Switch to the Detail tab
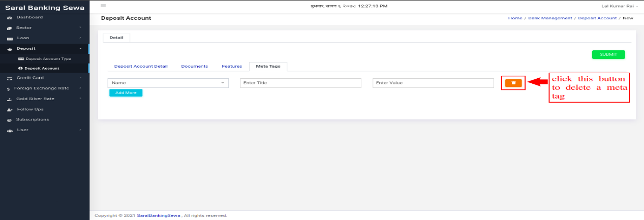 [116, 38]
